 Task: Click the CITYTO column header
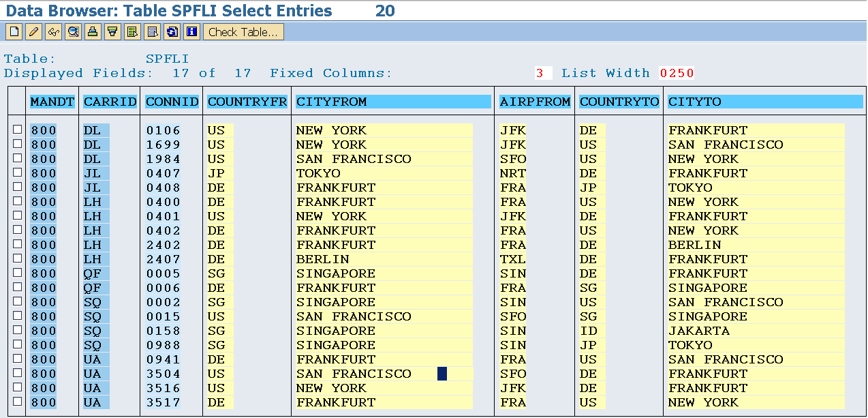coord(764,102)
